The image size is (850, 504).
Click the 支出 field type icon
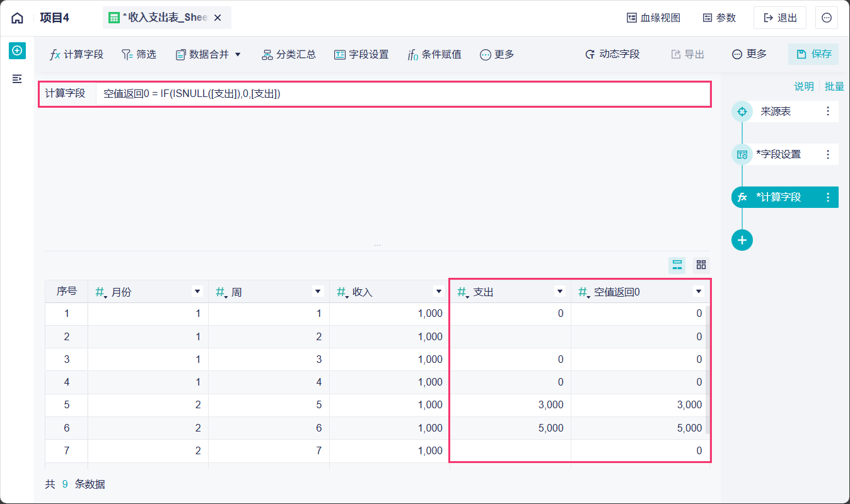pos(463,292)
